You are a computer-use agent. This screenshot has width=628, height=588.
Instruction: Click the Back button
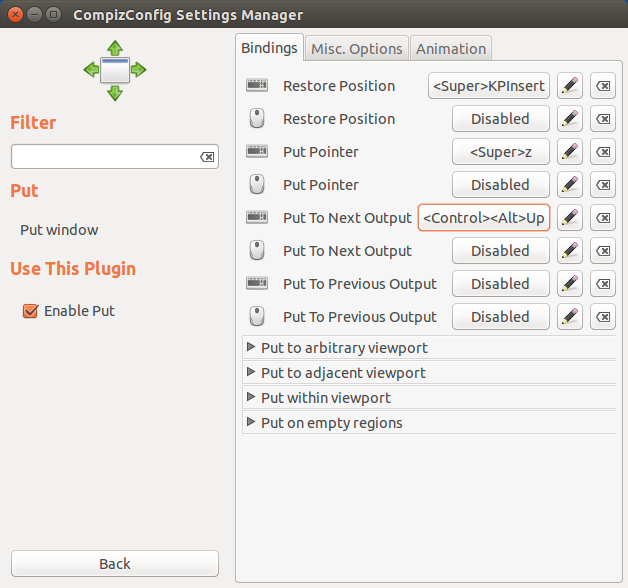point(115,564)
